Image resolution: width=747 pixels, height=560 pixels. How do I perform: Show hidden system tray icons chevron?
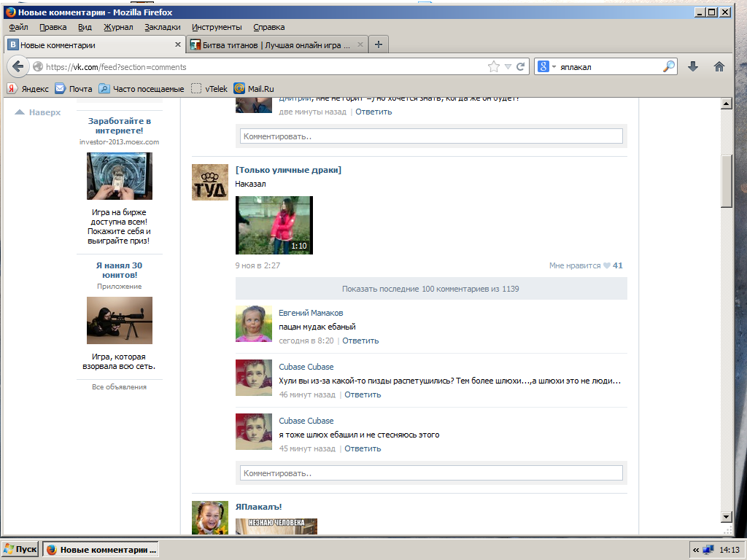695,550
